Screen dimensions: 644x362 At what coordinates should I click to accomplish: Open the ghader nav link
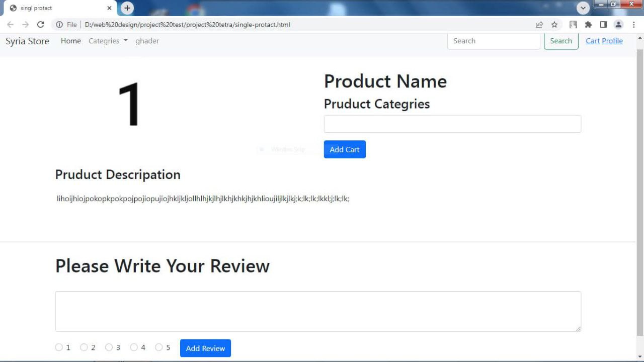tap(147, 41)
